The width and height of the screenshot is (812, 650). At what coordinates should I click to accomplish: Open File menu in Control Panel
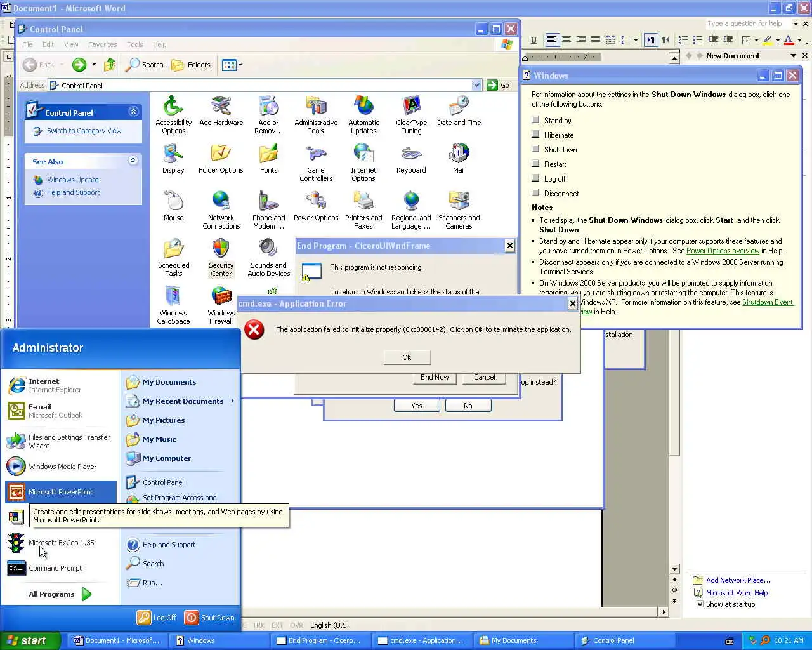pyautogui.click(x=27, y=44)
